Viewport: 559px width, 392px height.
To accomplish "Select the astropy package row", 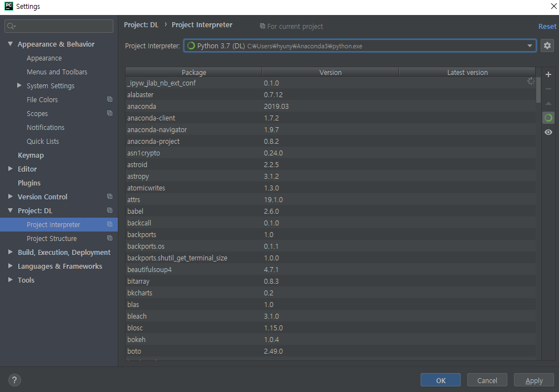I will point(331,177).
